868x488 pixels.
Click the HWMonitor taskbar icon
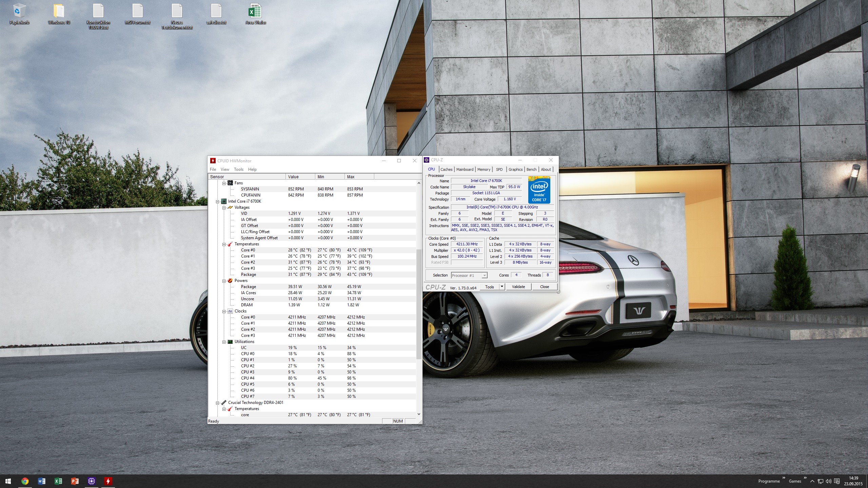(108, 481)
